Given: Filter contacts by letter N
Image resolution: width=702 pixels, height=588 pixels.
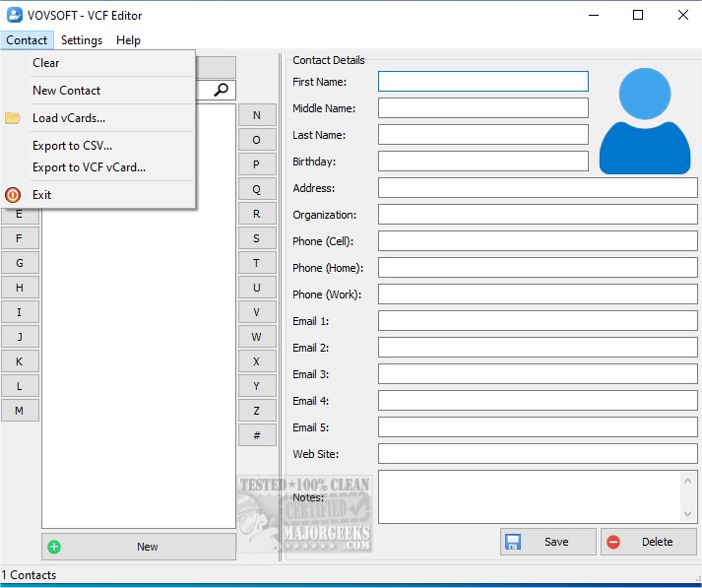Looking at the screenshot, I should (x=257, y=115).
